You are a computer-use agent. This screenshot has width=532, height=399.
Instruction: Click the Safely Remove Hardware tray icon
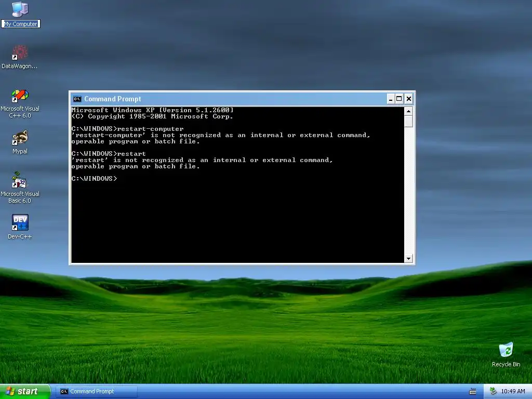(x=493, y=391)
